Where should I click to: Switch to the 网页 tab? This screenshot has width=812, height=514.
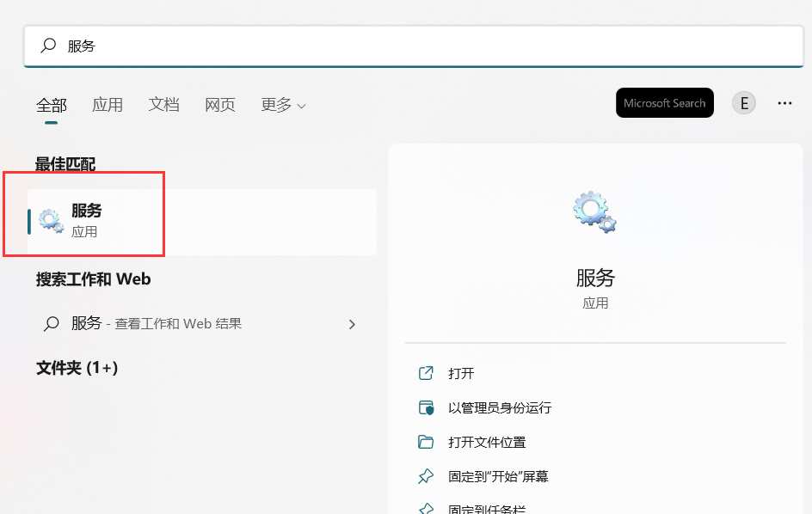(220, 105)
